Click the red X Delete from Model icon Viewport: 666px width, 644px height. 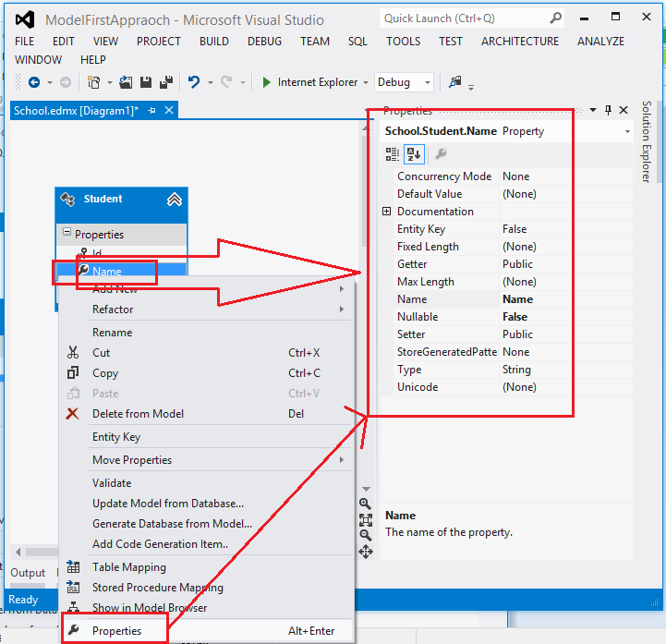click(73, 413)
